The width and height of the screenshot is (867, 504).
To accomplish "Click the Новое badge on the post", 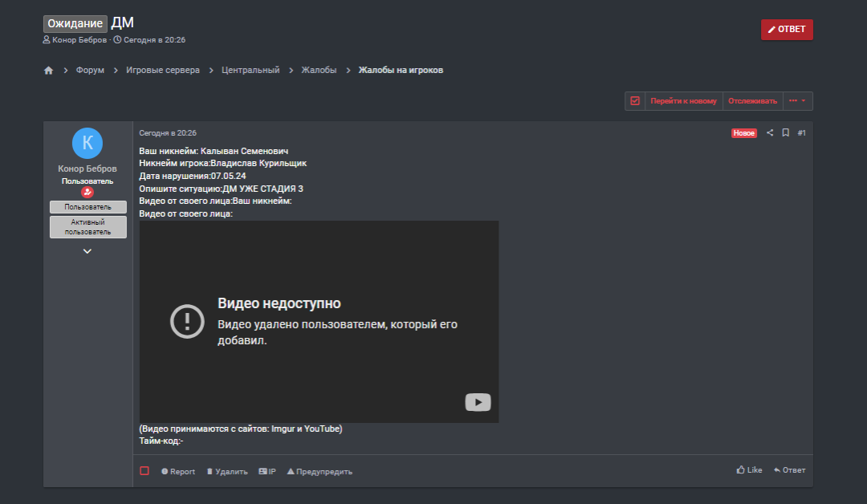I will (743, 133).
